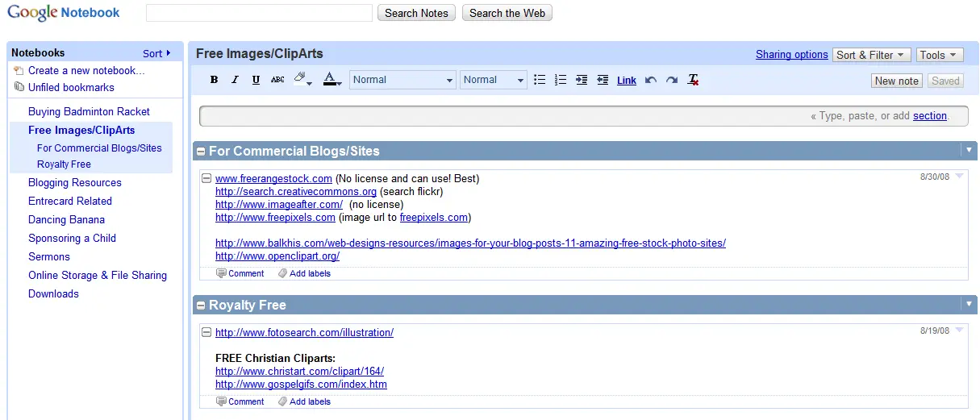This screenshot has height=420, width=980.
Task: Click the Comment icon under the 8/30/08 note
Action: point(222,273)
